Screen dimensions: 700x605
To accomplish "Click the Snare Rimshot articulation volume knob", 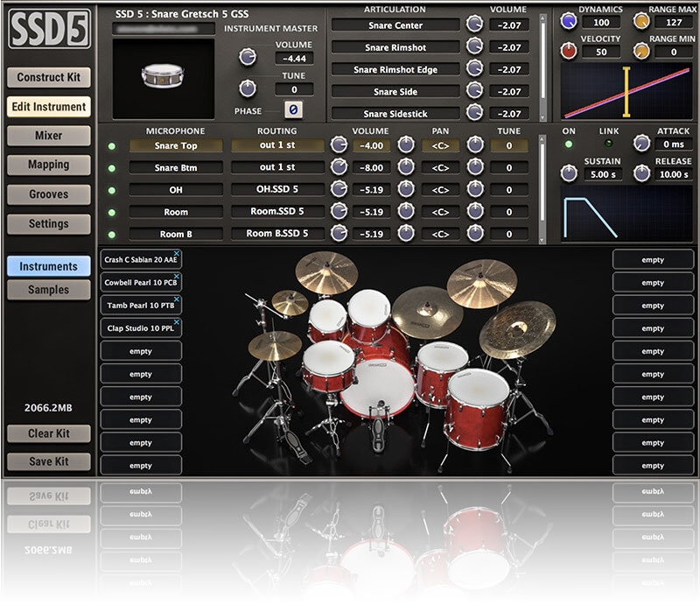I will [x=474, y=47].
